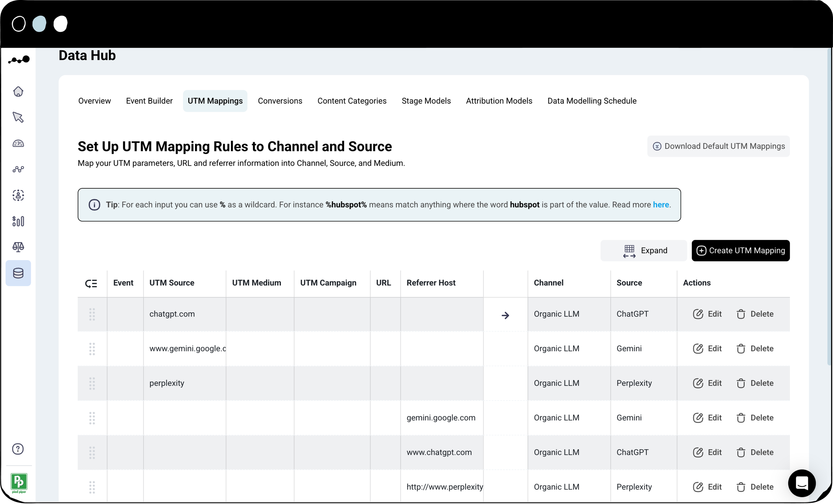833x504 pixels.
Task: Click drag handle of www.chatgpt.com referrer row
Action: point(92,453)
